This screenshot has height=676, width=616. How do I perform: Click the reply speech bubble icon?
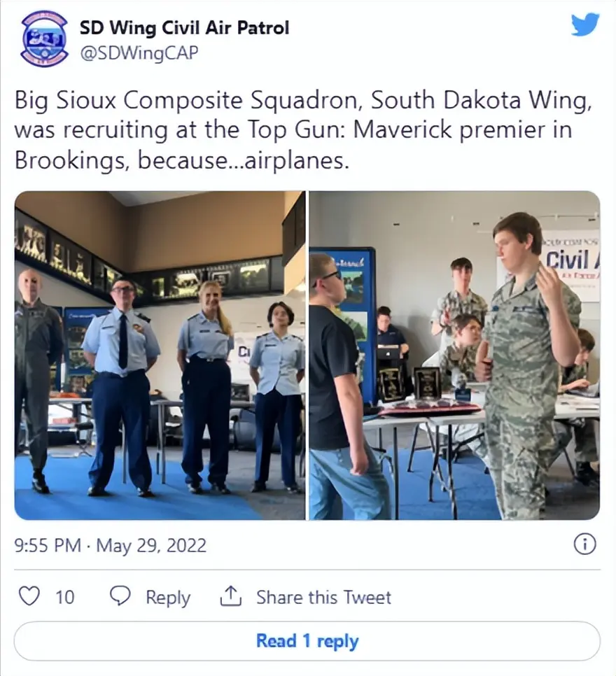tap(120, 597)
